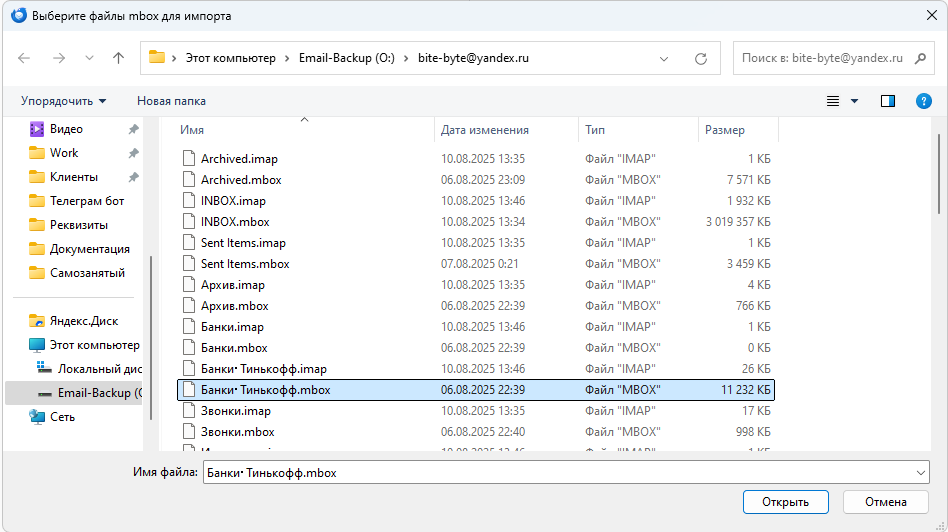948x532 pixels.
Task: Toggle the preview pane
Action: tap(888, 101)
